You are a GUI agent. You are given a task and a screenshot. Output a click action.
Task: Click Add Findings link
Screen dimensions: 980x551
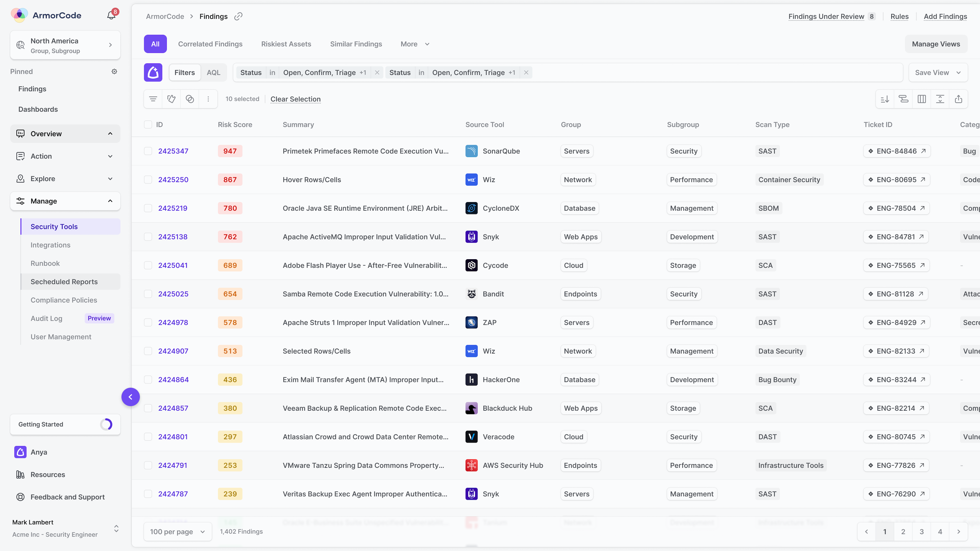(945, 16)
